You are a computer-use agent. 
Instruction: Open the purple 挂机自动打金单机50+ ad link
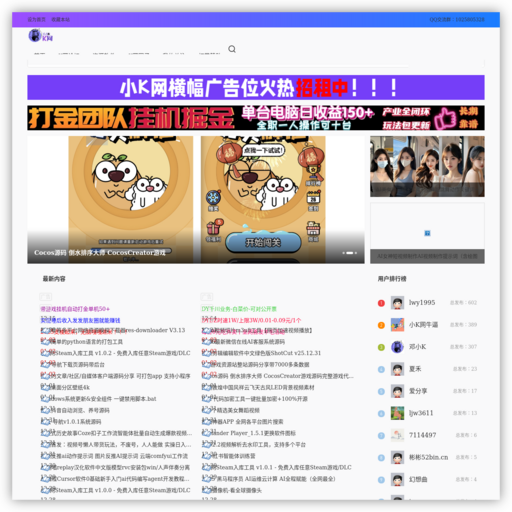point(75,309)
